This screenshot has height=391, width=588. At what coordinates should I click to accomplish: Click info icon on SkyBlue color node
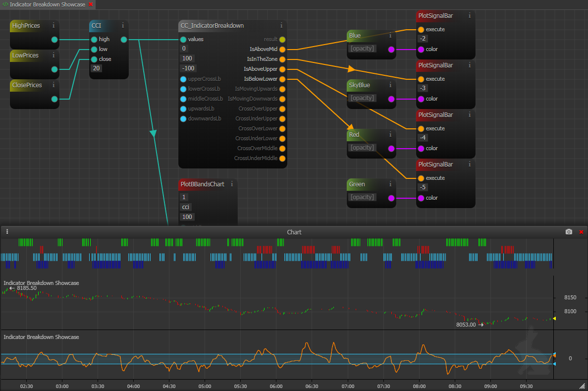coord(390,85)
